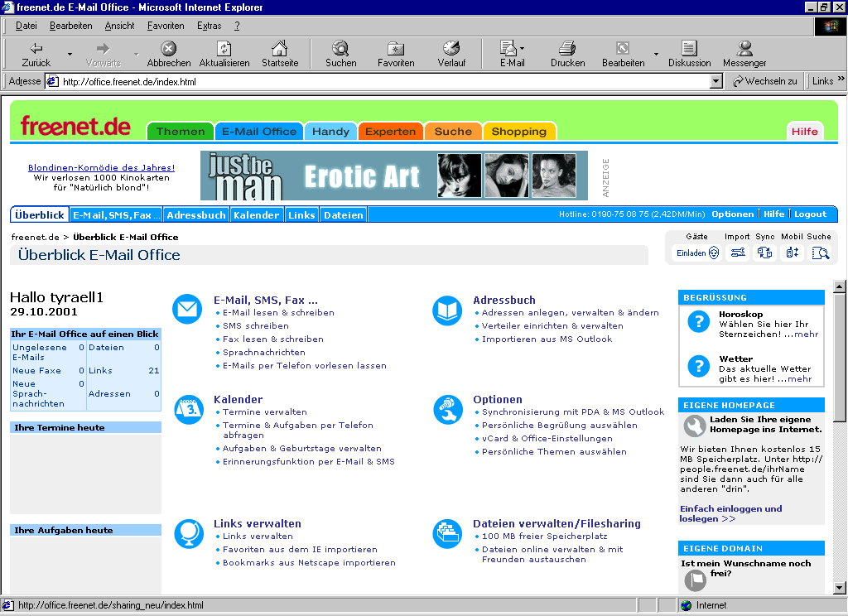Open the Kalender round icon

tap(188, 409)
